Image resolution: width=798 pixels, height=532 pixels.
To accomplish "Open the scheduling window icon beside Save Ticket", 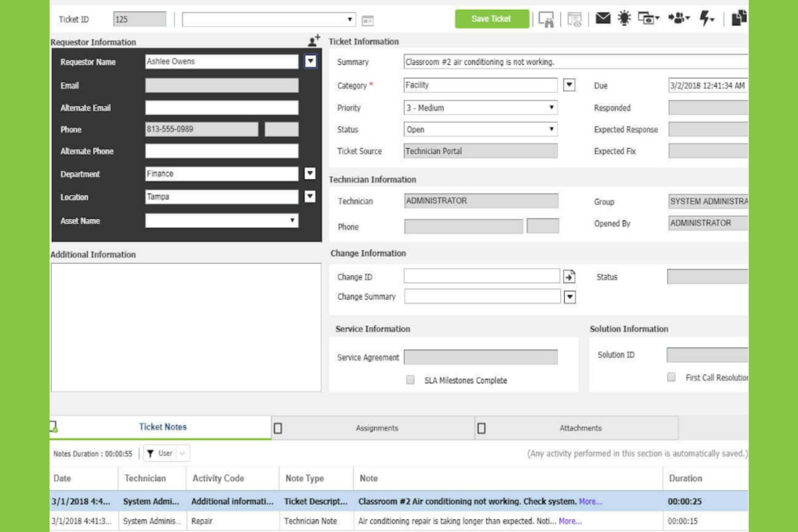I will click(x=574, y=19).
